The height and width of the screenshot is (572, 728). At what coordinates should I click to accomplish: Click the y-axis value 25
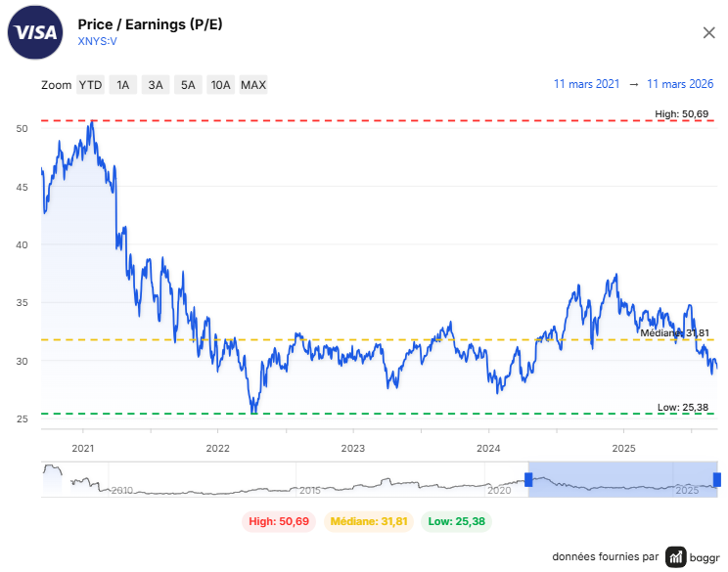click(x=22, y=418)
